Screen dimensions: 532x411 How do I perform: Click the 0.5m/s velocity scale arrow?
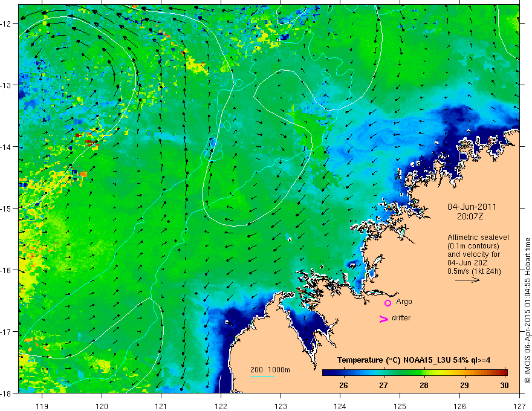click(x=467, y=280)
